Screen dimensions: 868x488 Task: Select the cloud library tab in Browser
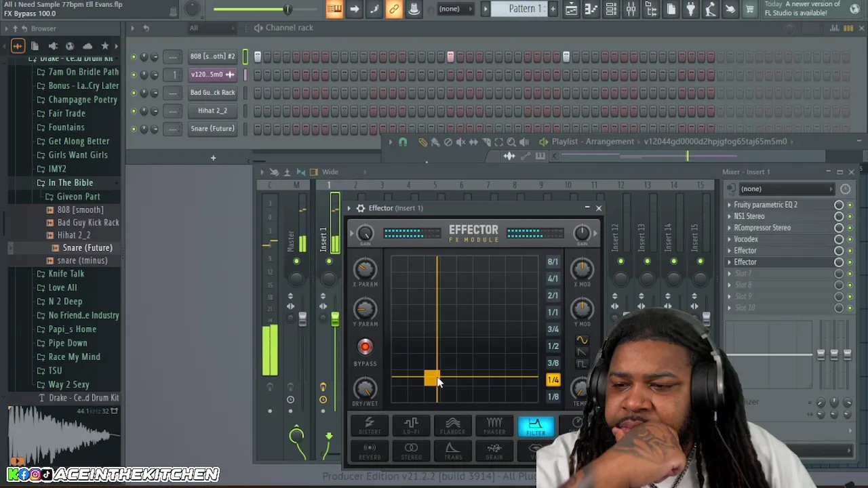(87, 46)
